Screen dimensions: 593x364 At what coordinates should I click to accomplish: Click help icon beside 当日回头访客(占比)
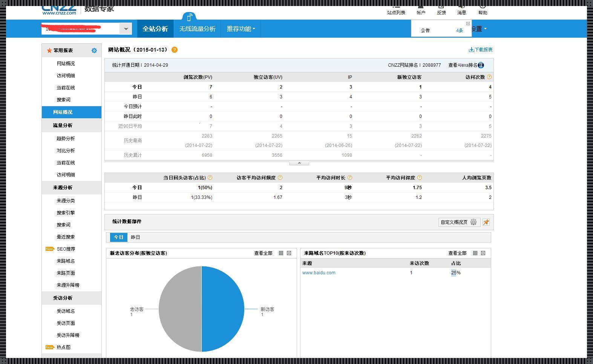click(210, 177)
